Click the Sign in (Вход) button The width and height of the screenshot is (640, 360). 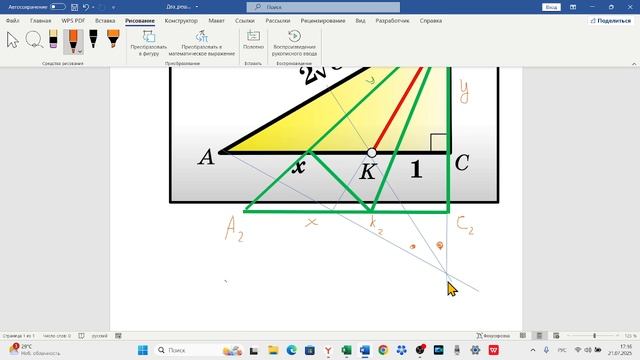coord(551,7)
